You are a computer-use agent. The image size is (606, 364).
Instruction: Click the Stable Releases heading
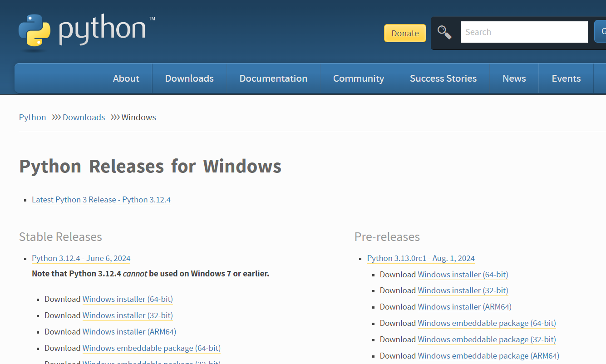click(x=60, y=237)
